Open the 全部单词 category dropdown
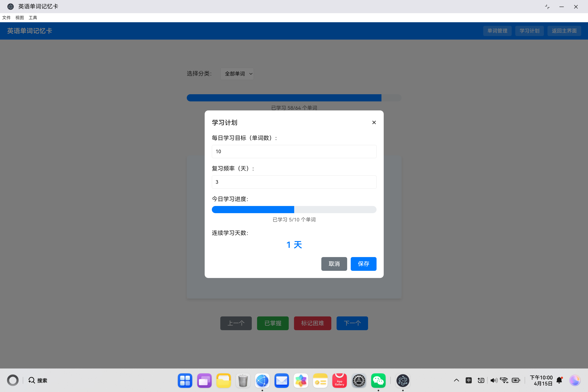Viewport: 588px width, 392px height. 237,74
